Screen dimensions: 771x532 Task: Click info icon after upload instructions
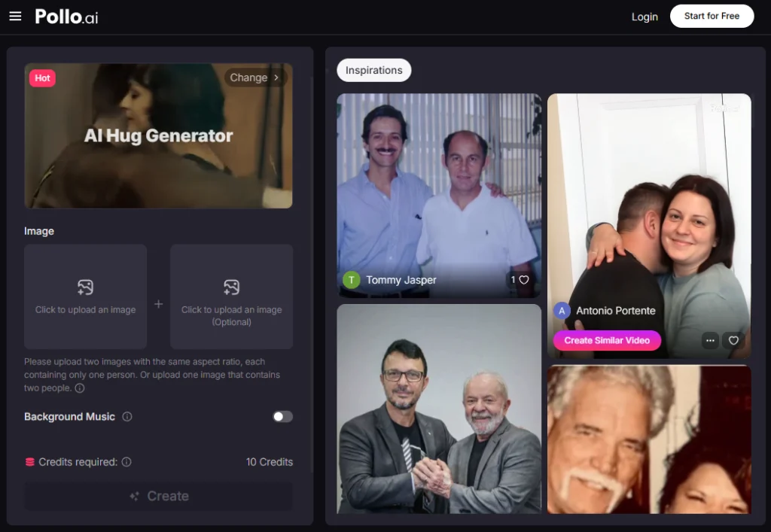80,388
